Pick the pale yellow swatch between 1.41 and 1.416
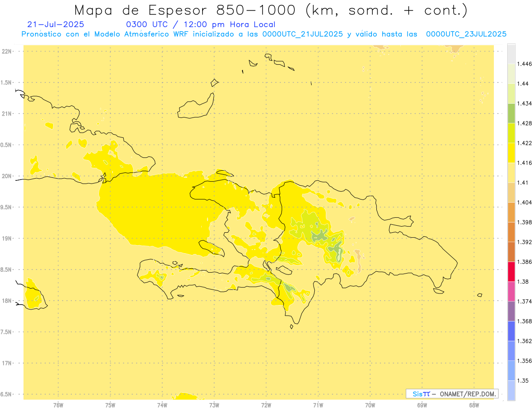 tap(511, 172)
